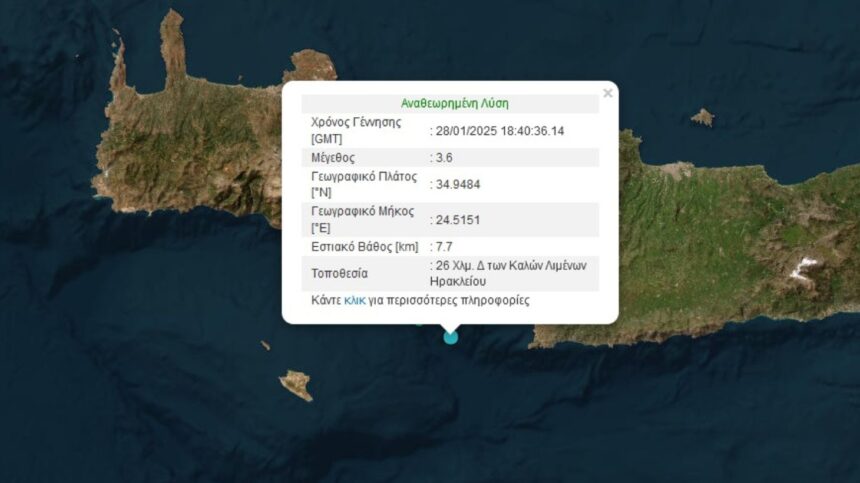The height and width of the screenshot is (483, 860).
Task: Select the origin time '28/01/2025 18:40:36.14'
Action: click(500, 131)
